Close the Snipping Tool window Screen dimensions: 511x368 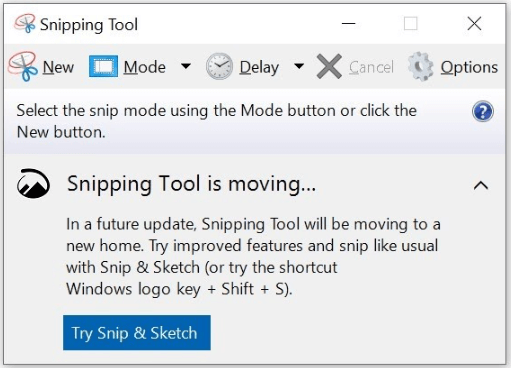[x=474, y=24]
